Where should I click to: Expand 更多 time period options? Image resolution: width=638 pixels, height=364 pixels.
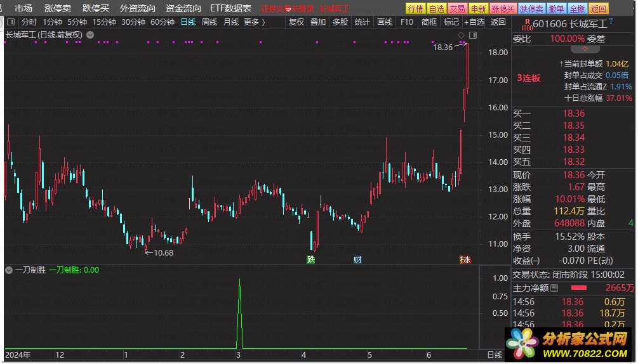tap(255, 22)
